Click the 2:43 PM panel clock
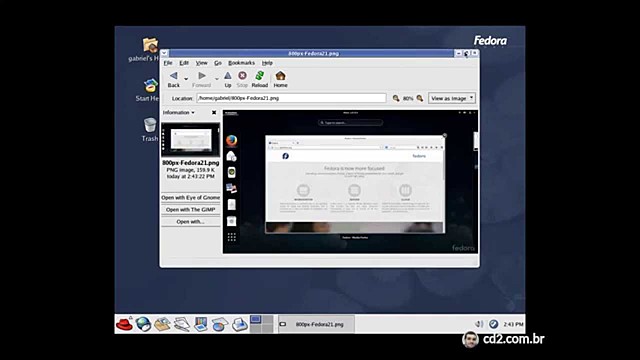This screenshot has height=360, width=640. (513, 324)
